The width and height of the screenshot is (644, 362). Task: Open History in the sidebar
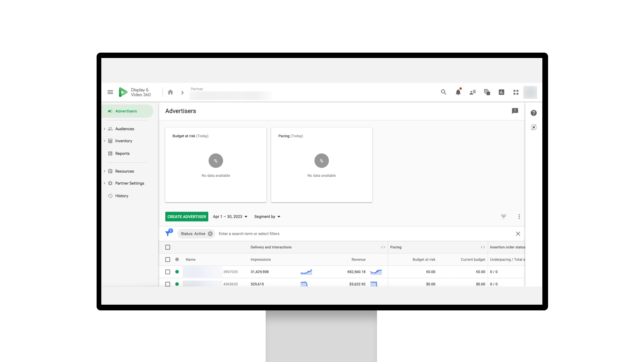[x=121, y=196]
